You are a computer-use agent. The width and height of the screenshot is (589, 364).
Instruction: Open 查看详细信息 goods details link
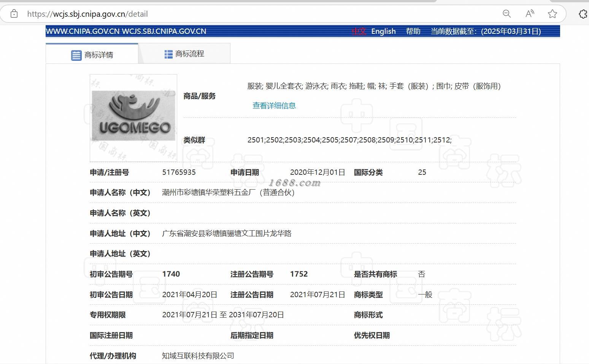[274, 106]
